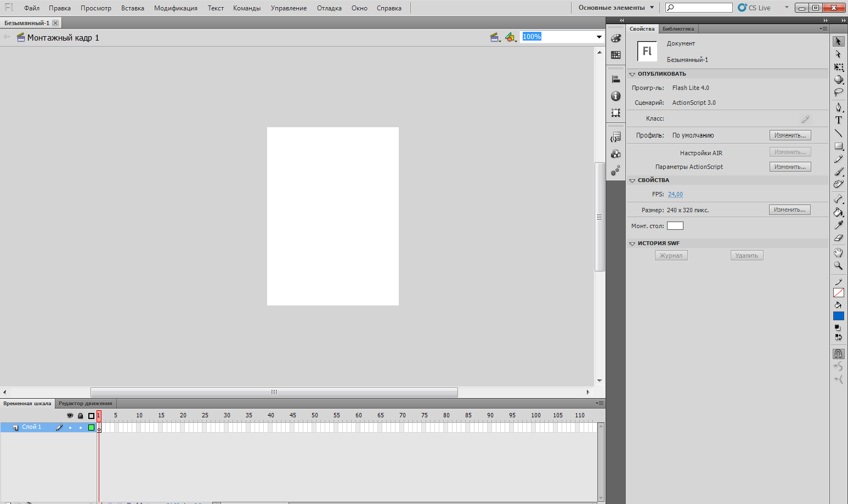
Task: Select the Hand tool
Action: [838, 252]
